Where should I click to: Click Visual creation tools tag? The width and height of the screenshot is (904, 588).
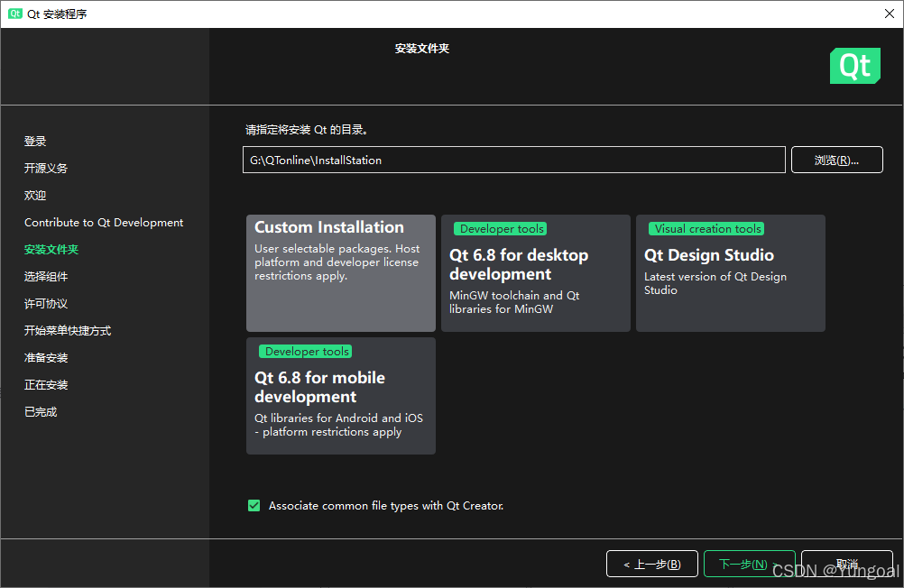tap(706, 229)
